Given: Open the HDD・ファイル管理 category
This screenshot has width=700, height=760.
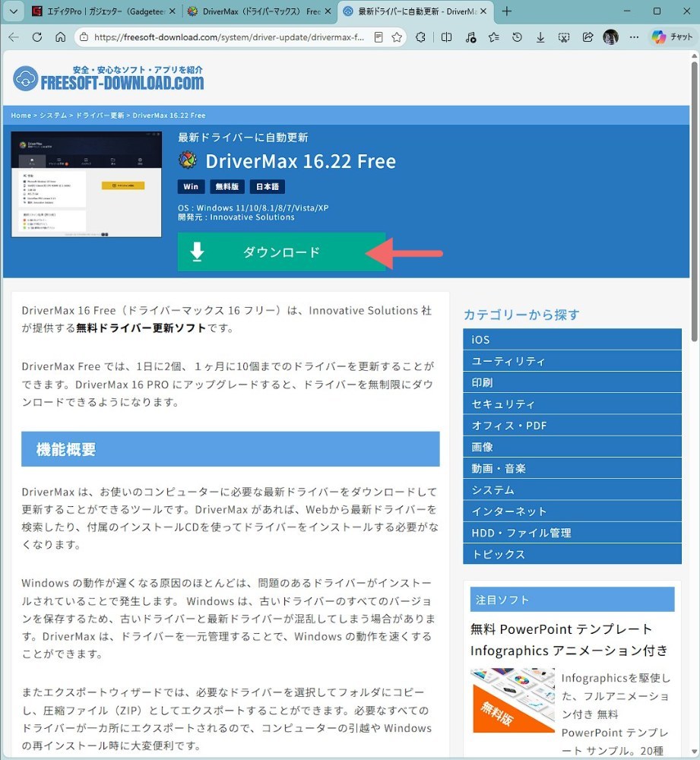Looking at the screenshot, I should [x=572, y=533].
